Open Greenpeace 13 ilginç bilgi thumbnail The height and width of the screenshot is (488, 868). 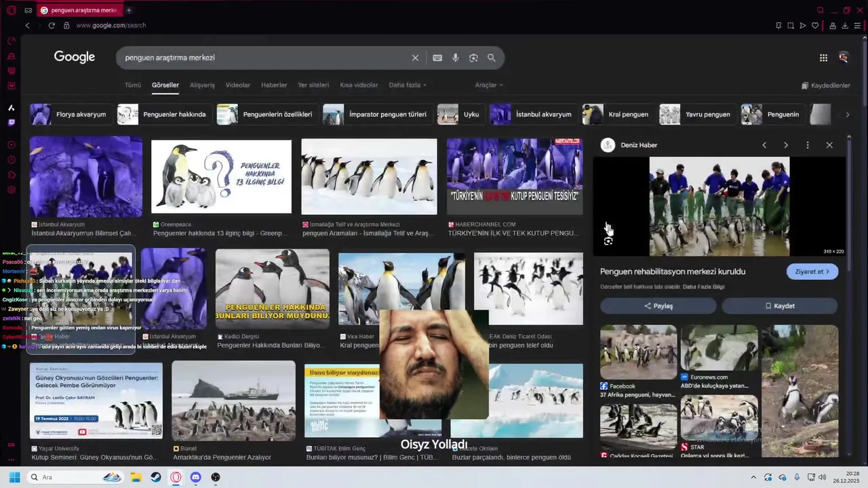pos(221,177)
